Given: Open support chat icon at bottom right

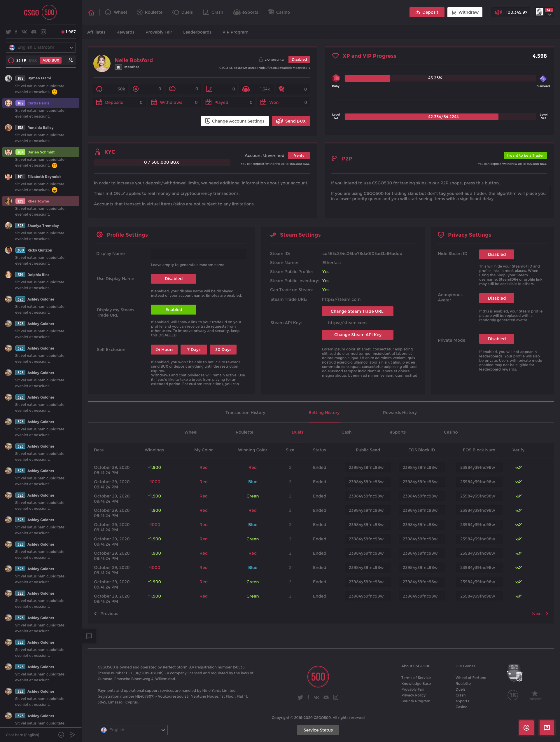Looking at the screenshot, I should click(547, 728).
